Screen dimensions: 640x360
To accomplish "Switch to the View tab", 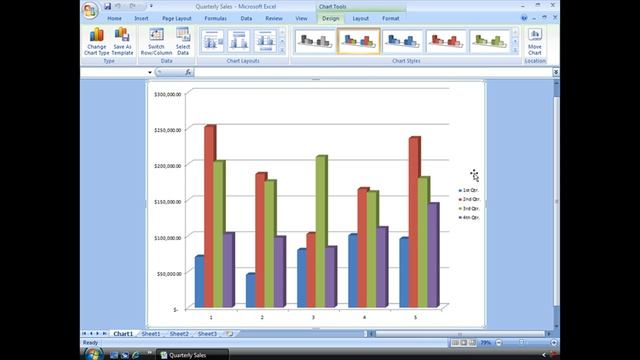I will pos(301,18).
